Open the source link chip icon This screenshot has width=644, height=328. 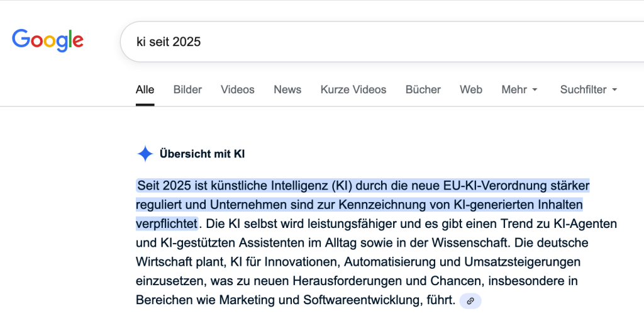pyautogui.click(x=470, y=301)
